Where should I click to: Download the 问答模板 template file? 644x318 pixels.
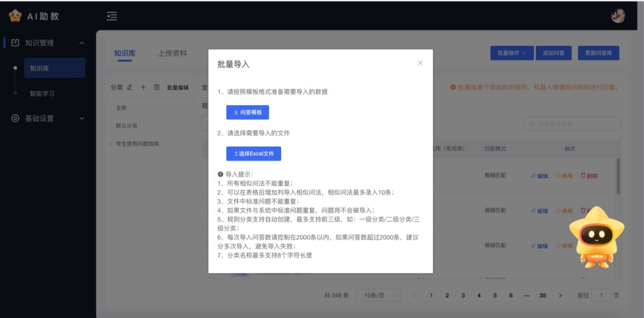[x=248, y=112]
